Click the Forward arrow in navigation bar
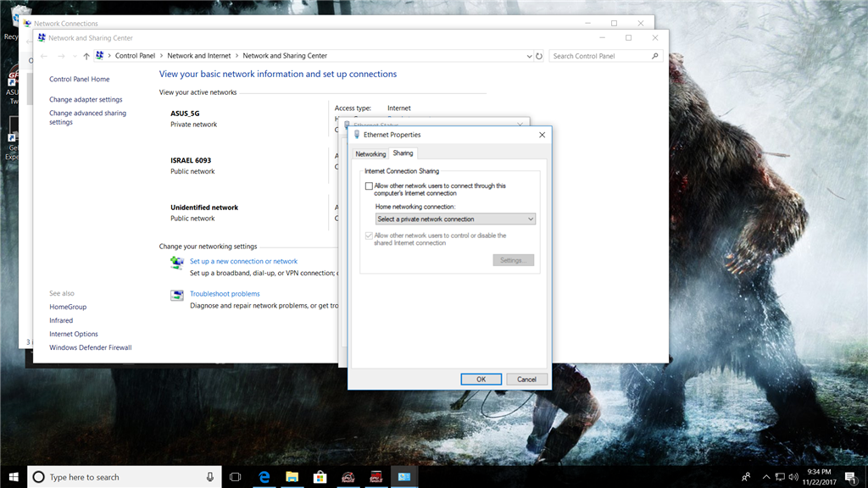868x488 pixels. tap(61, 56)
